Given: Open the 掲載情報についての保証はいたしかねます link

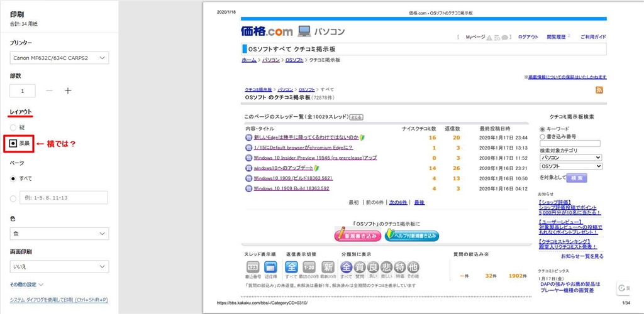Looking at the screenshot, I should pyautogui.click(x=567, y=77).
